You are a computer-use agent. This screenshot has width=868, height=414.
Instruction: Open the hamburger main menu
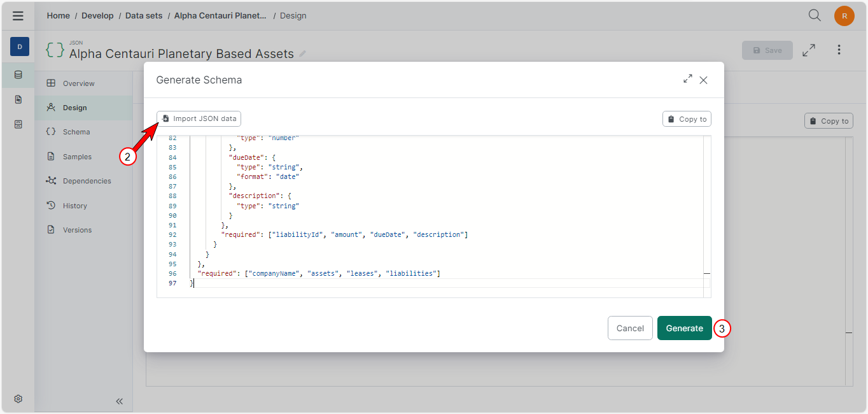[18, 16]
